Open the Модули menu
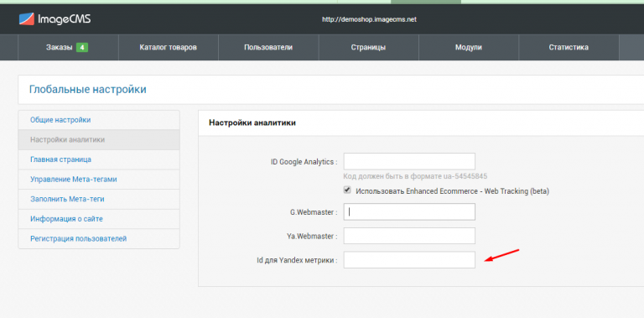644x318 pixels. click(x=469, y=48)
